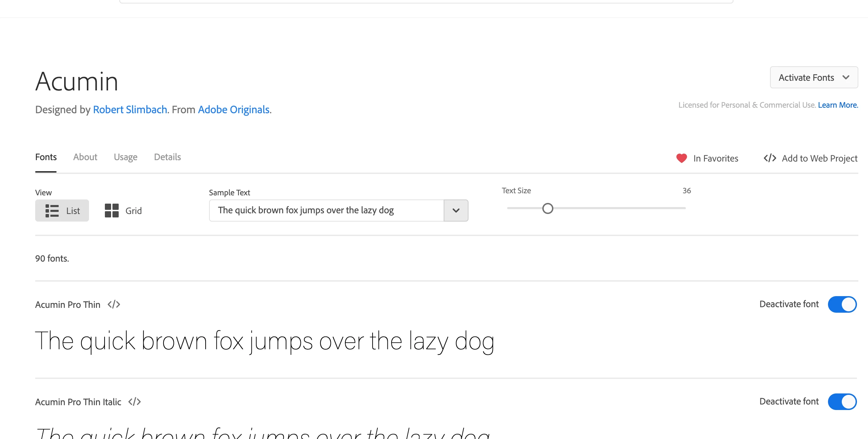The width and height of the screenshot is (868, 439).
Task: Open the About tab
Action: pyautogui.click(x=85, y=157)
